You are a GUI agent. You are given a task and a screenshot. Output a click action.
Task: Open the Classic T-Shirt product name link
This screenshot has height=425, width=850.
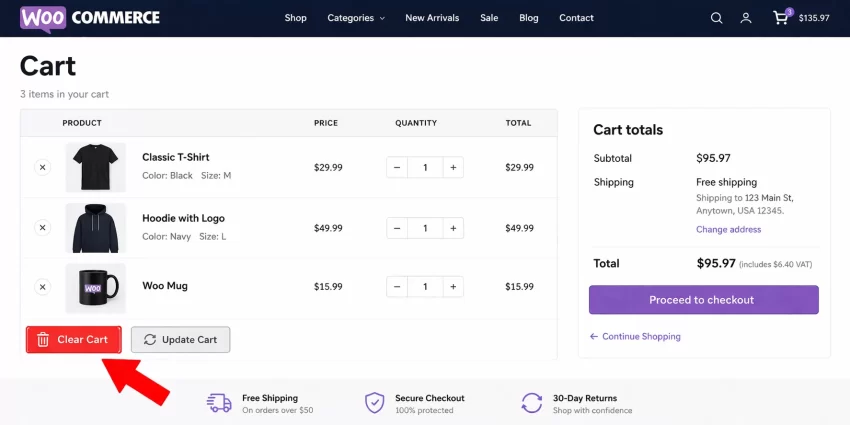176,157
